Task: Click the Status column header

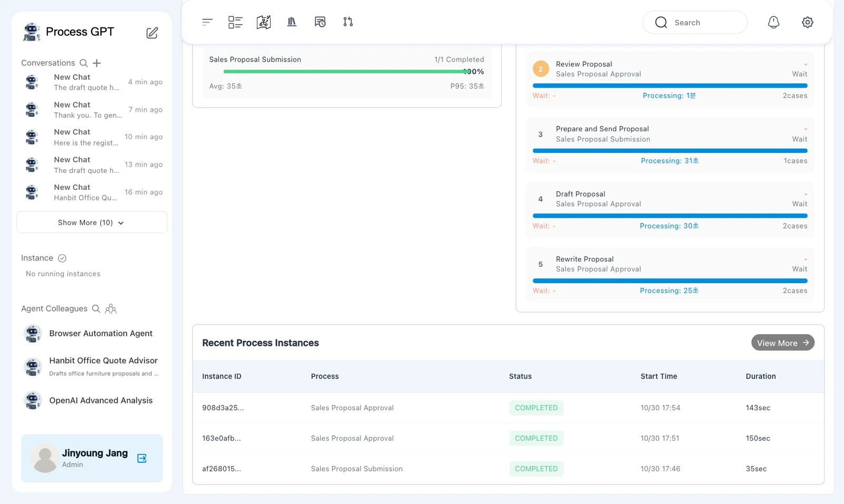Action: 520,376
